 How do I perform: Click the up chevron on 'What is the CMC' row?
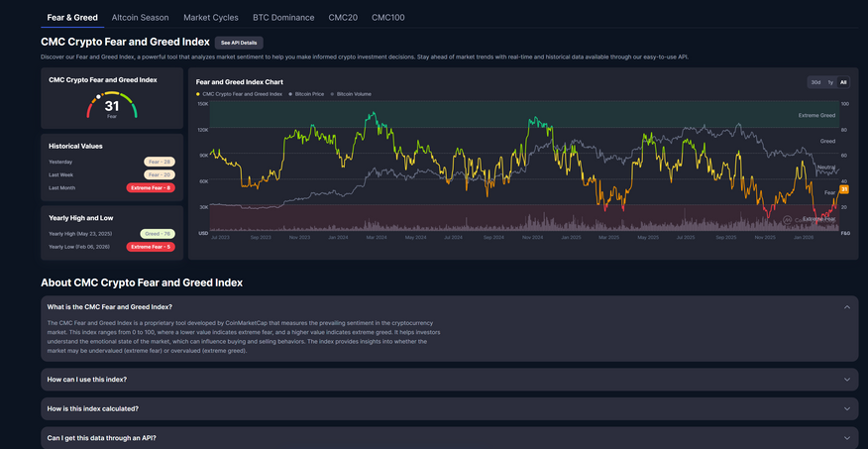(847, 306)
